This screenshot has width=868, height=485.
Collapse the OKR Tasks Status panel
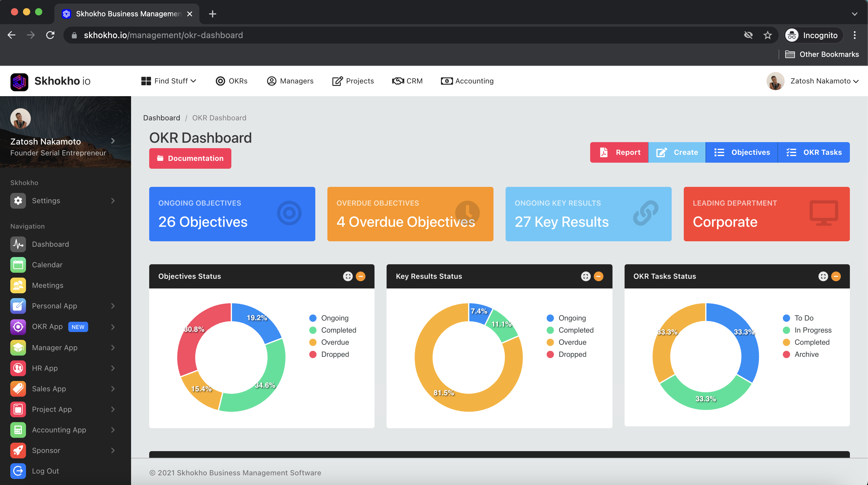pyautogui.click(x=836, y=276)
